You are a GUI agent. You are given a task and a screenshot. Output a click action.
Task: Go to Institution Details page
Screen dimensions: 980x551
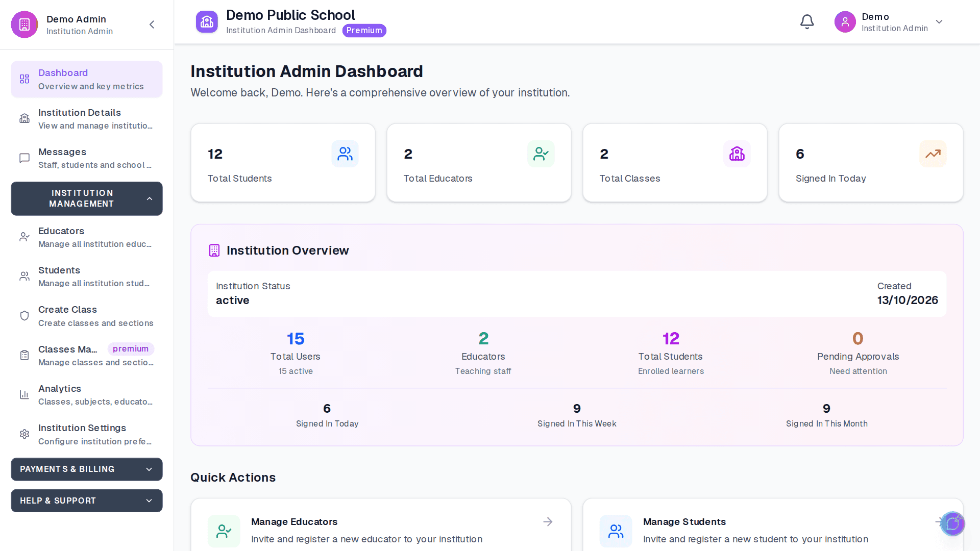click(x=87, y=119)
